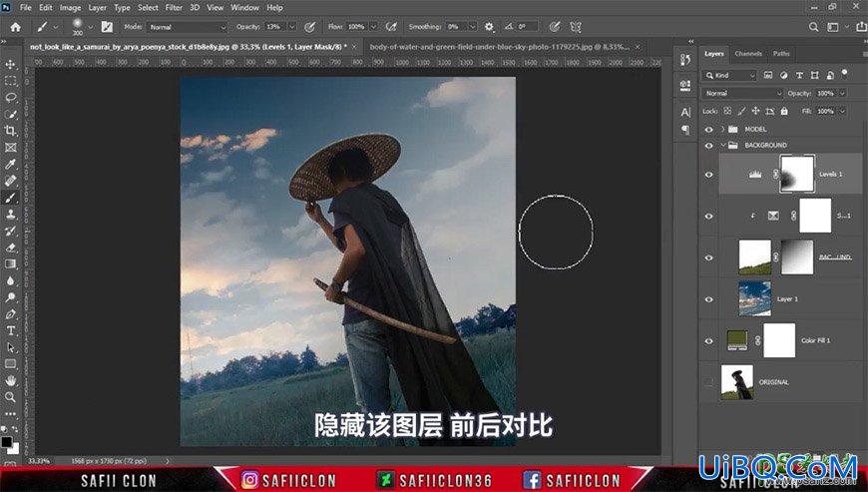
Task: Select the Dodge tool
Action: pos(11,297)
